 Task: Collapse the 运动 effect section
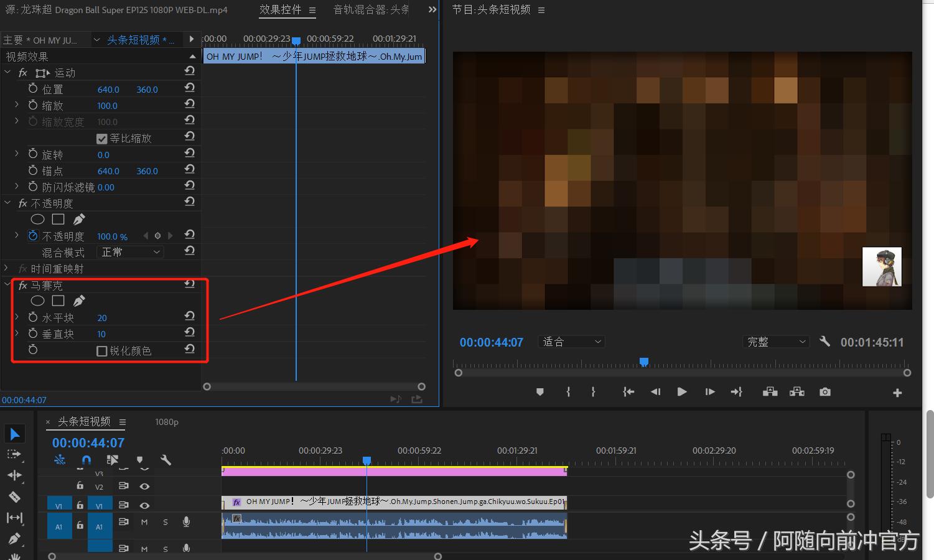point(7,72)
